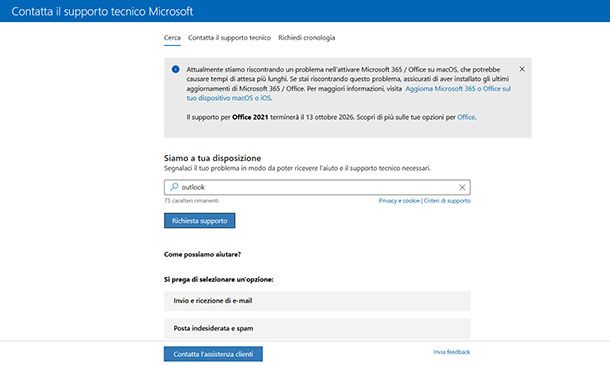Click the blue info icon in banner
Image resolution: width=610 pixels, height=365 pixels.
point(175,69)
